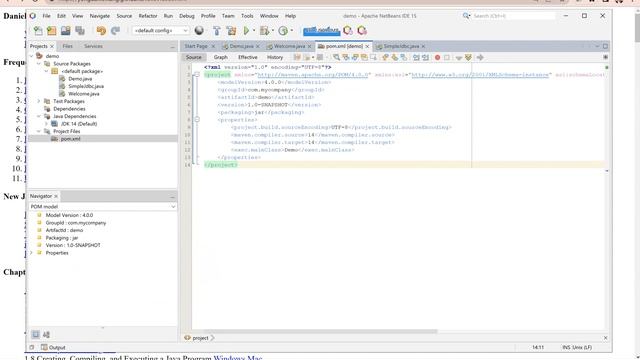Switch to Effective POM view
Image resolution: width=640 pixels, height=360 pixels.
[x=247, y=58]
